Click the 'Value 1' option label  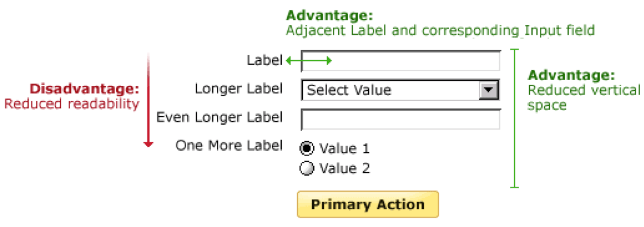tap(344, 149)
